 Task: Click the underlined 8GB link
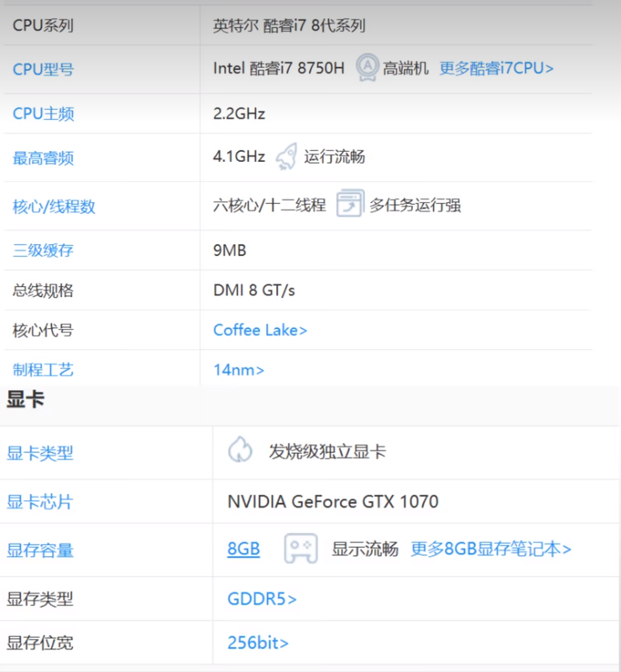pyautogui.click(x=243, y=549)
